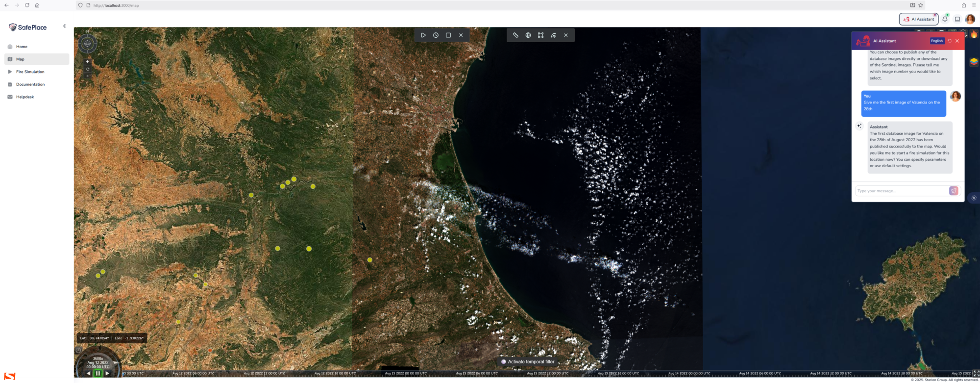980x383 pixels.
Task: Open the stacked layers panel icon
Action: pos(974,62)
